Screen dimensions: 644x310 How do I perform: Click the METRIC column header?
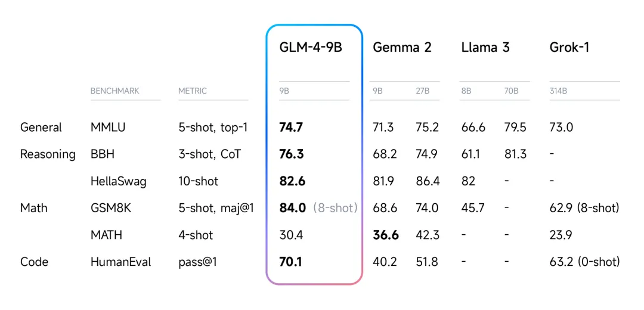pos(193,91)
